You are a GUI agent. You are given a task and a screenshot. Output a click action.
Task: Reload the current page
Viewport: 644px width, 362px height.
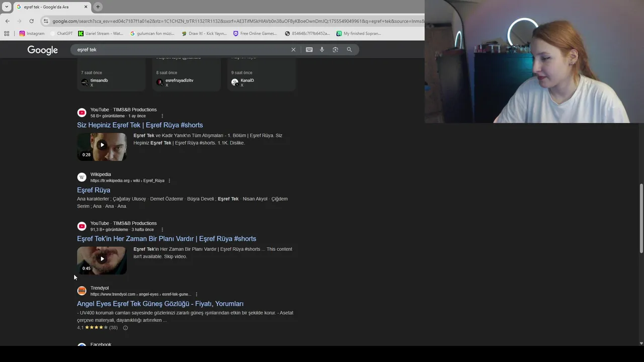pos(31,21)
